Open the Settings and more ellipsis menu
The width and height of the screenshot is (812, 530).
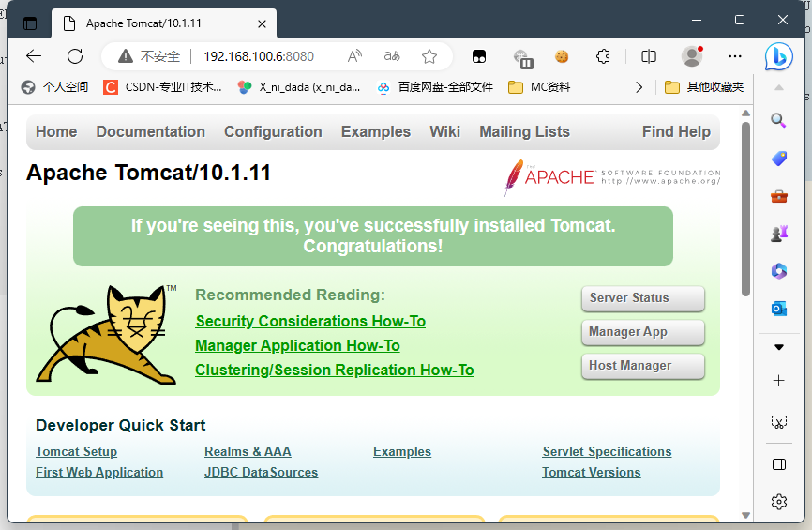(x=735, y=56)
